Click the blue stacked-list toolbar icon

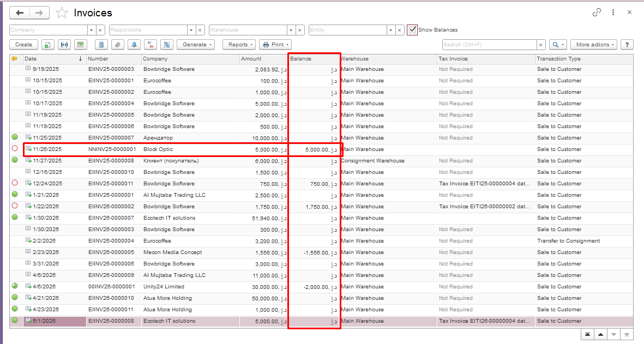click(x=101, y=44)
